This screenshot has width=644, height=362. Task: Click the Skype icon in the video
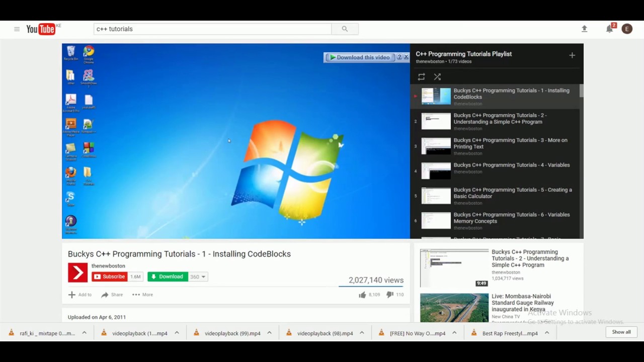tap(71, 199)
